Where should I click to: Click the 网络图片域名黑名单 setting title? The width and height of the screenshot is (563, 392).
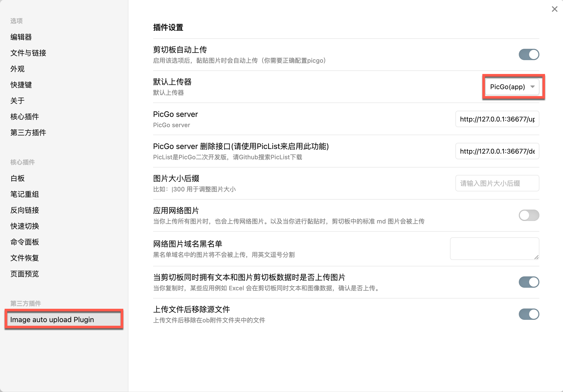(188, 244)
